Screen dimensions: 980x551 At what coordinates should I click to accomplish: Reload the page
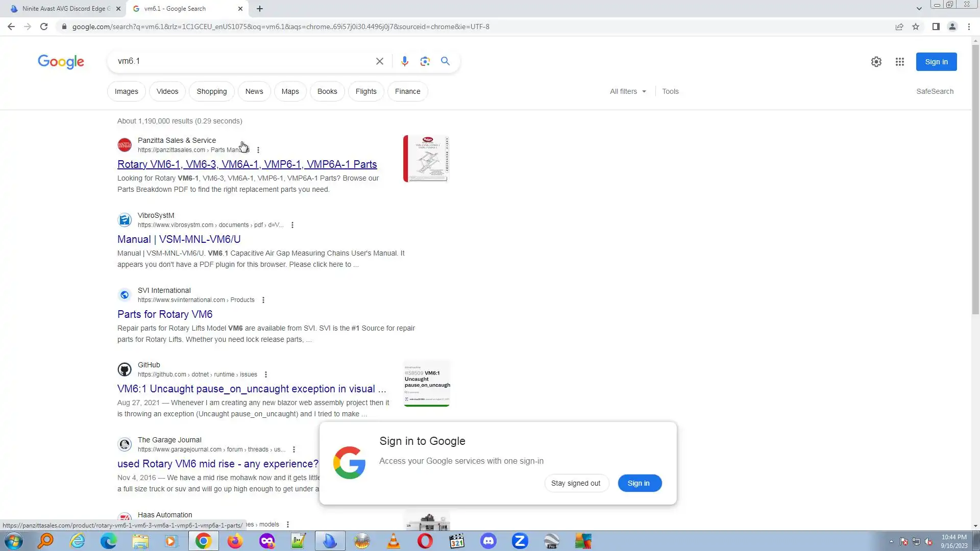pyautogui.click(x=44, y=27)
